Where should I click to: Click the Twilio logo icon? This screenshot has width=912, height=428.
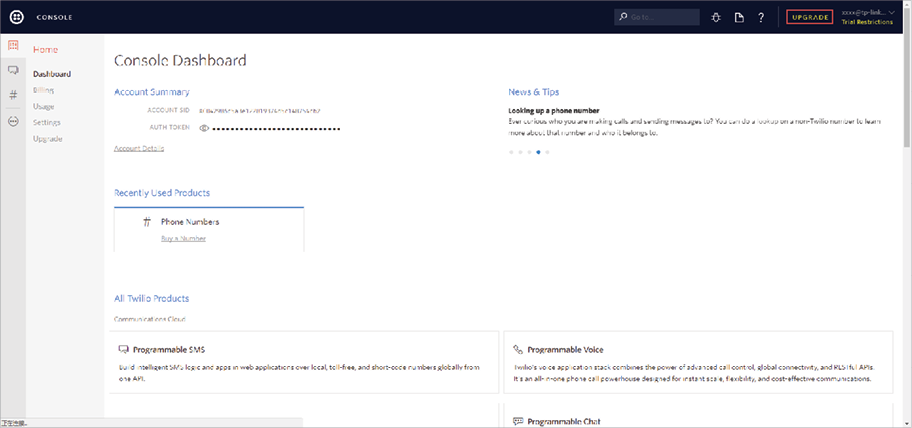[x=16, y=17]
